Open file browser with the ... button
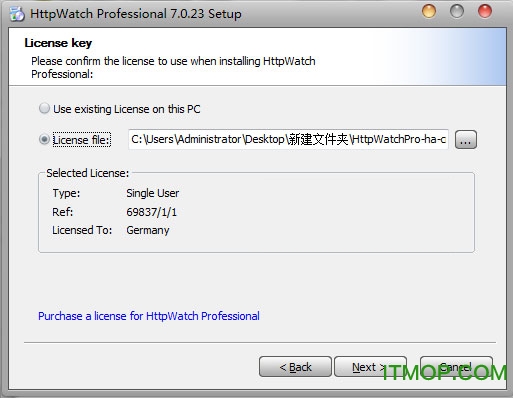Image resolution: width=513 pixels, height=398 pixels. [466, 139]
